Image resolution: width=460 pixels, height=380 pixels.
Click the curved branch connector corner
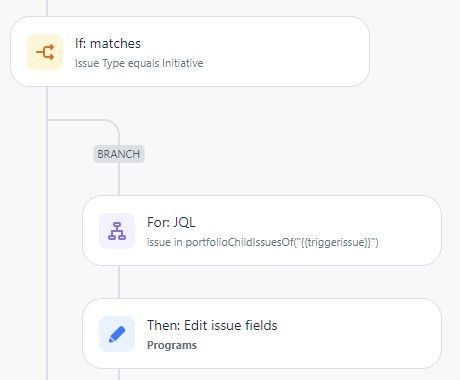point(110,124)
